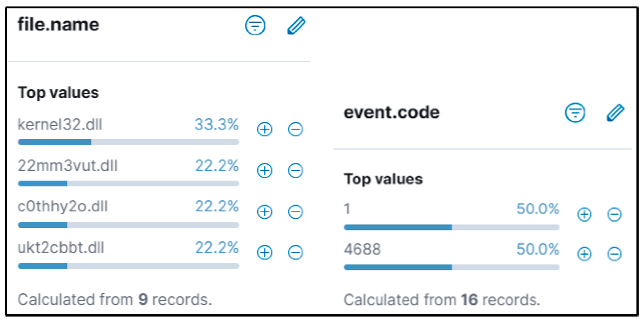The width and height of the screenshot is (644, 323).
Task: Filter for field present on event.code
Action: point(575,113)
